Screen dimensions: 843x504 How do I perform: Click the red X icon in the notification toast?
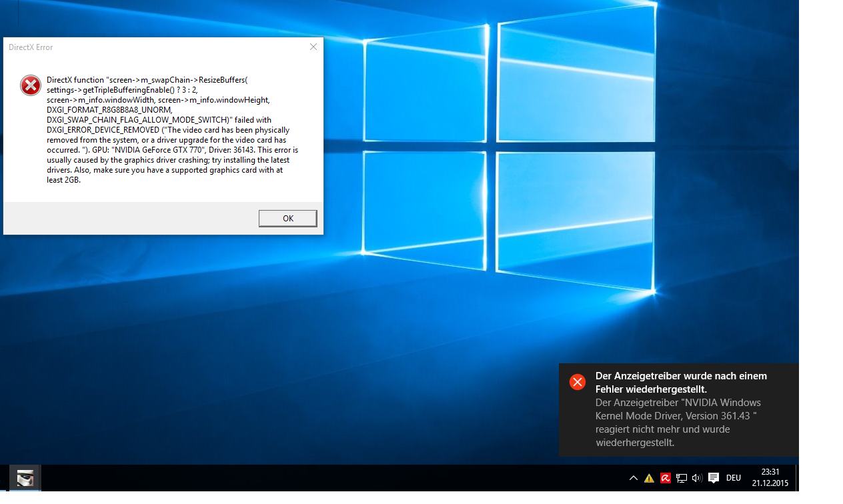coord(578,382)
